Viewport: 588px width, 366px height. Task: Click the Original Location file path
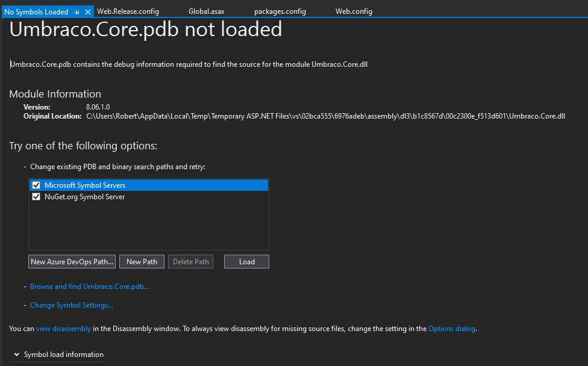pyautogui.click(x=325, y=116)
